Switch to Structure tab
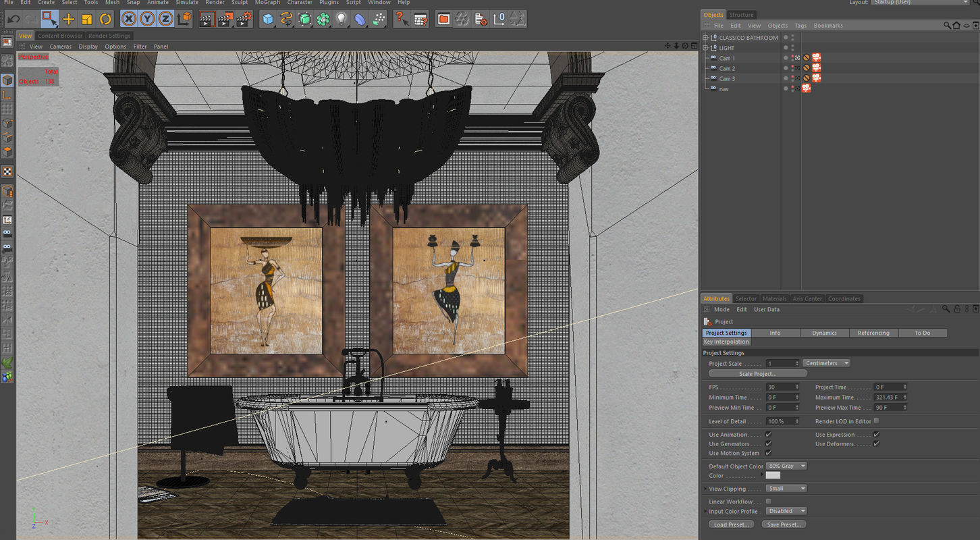This screenshot has width=980, height=540. (x=741, y=15)
